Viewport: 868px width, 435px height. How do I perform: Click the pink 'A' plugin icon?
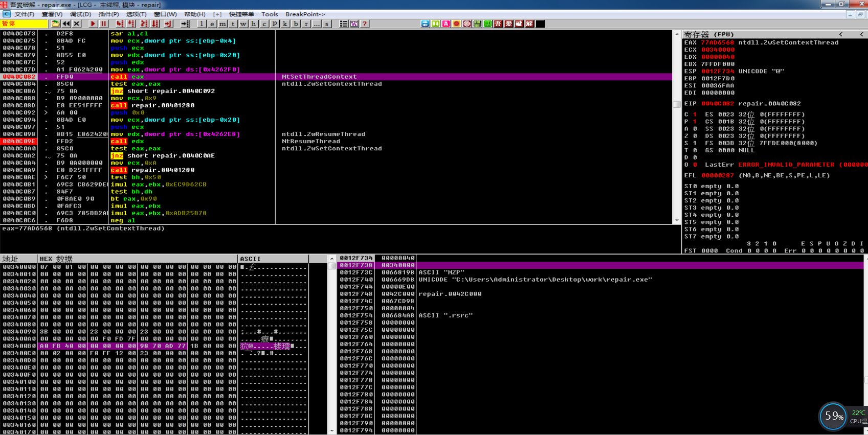[x=446, y=24]
